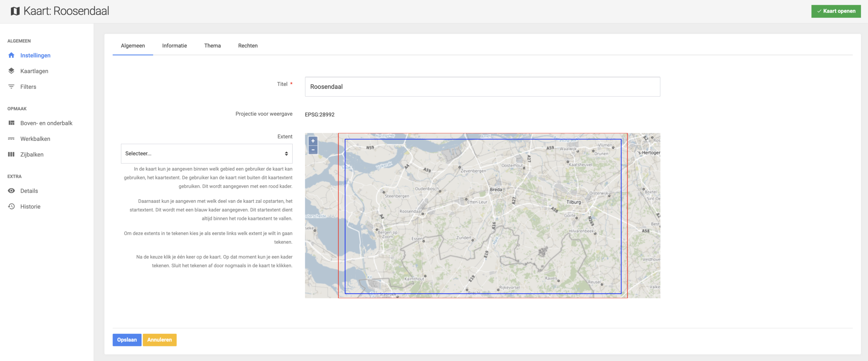
Task: Open the Rechten tab
Action: pos(248,46)
